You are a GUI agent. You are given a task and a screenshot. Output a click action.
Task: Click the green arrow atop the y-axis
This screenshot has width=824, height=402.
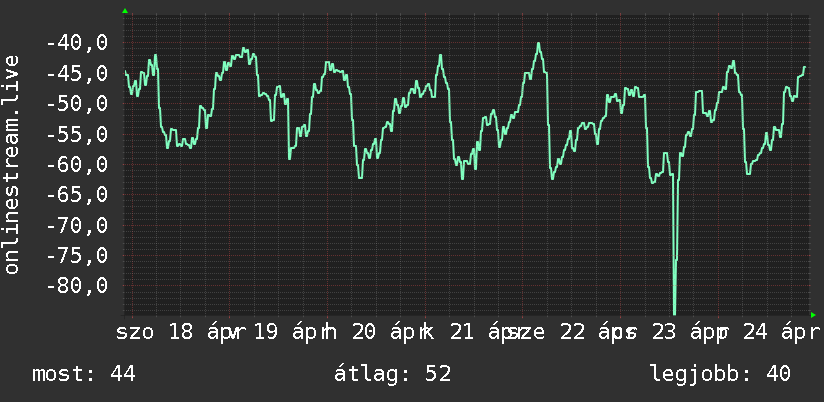(125, 11)
